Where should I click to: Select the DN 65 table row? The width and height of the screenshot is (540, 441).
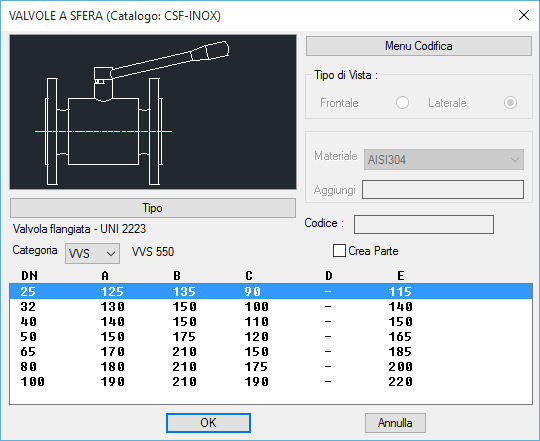[271, 351]
